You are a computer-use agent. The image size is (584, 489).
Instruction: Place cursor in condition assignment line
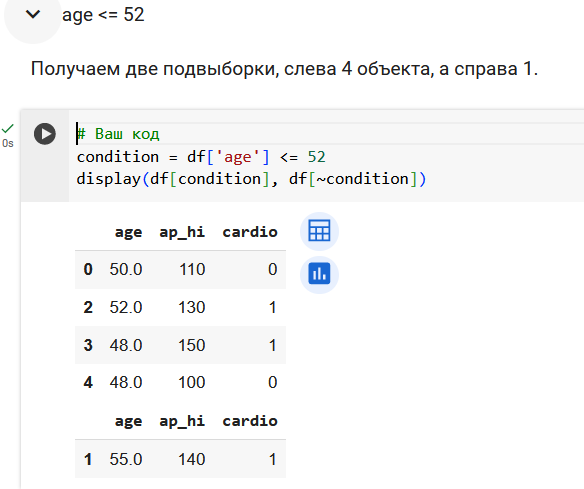pos(201,157)
